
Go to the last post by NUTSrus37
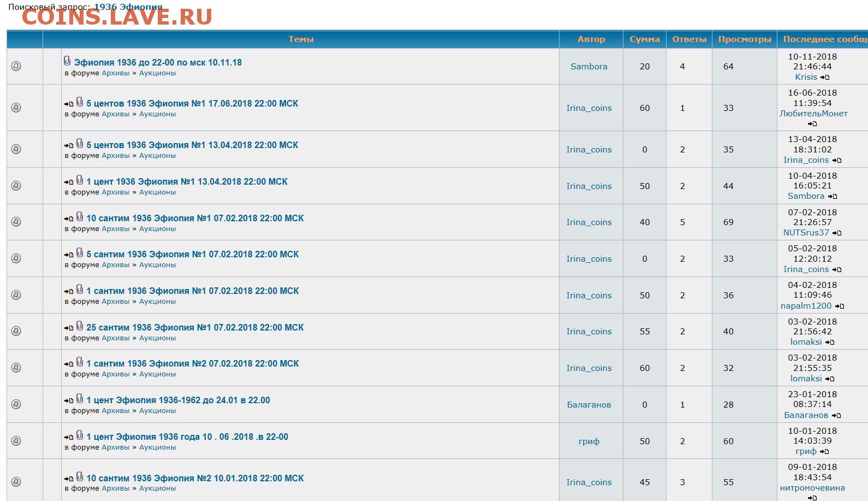point(837,233)
